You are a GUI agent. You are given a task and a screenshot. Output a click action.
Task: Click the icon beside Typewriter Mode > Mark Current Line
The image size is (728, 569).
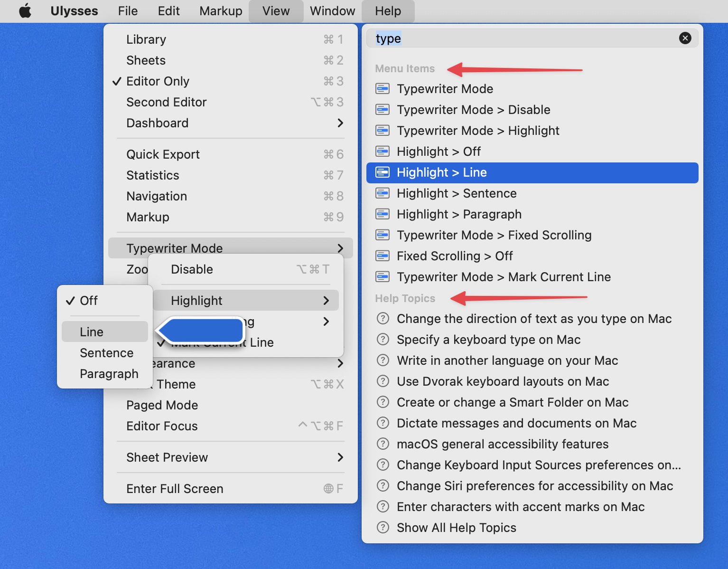pos(383,277)
